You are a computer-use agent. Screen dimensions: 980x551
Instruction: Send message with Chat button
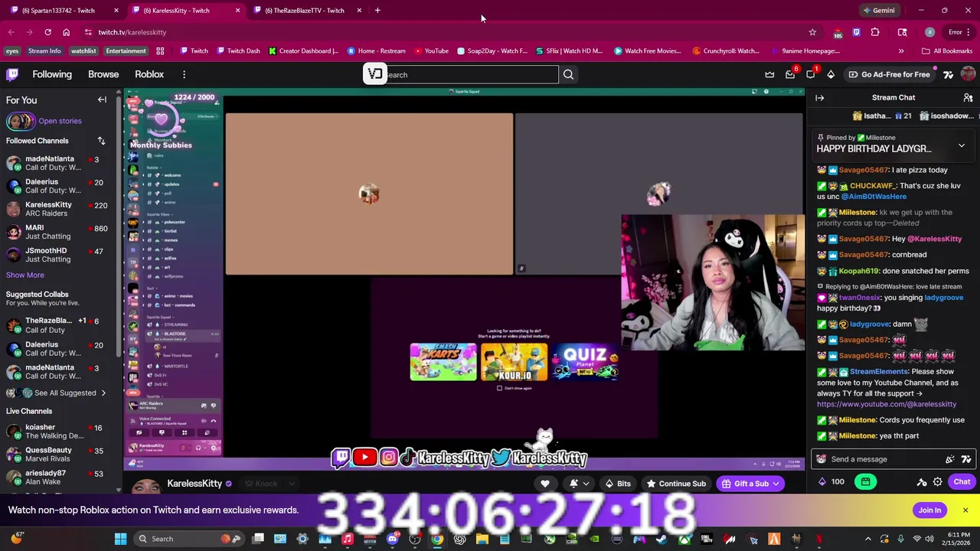[x=962, y=482]
